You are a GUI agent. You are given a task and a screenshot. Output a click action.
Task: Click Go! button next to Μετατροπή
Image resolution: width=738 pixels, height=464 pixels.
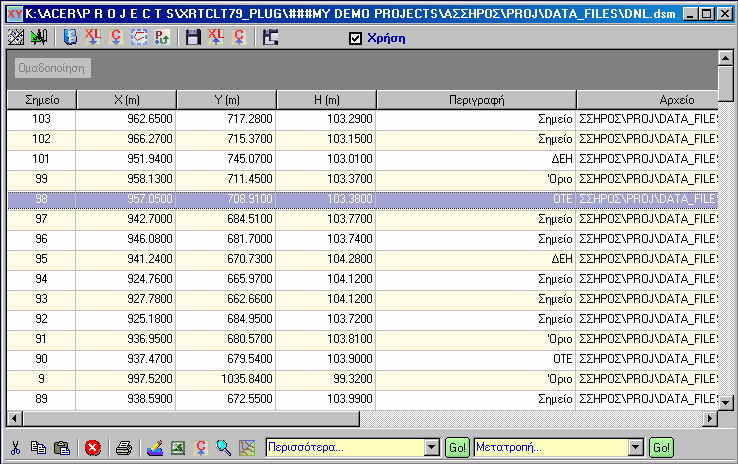coord(661,448)
